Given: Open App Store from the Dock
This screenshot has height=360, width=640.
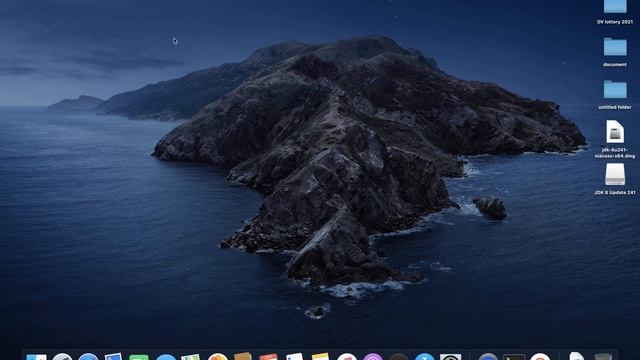Looking at the screenshot, I should click(424, 357).
